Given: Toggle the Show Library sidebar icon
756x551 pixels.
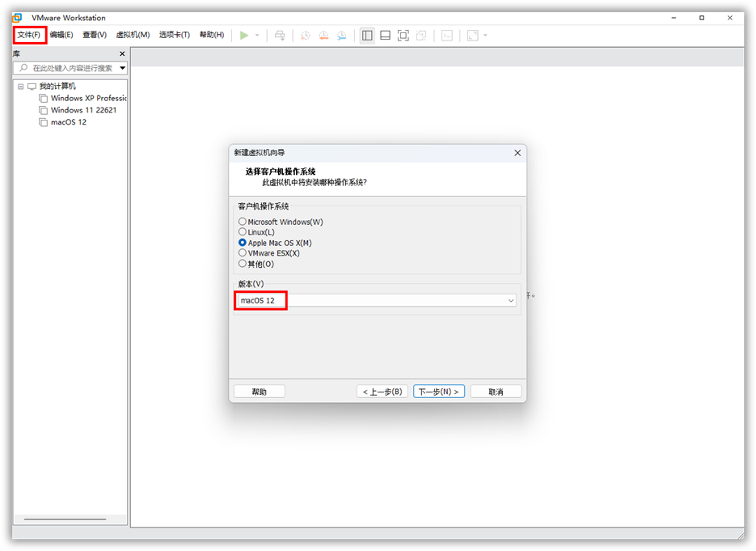Looking at the screenshot, I should (x=367, y=36).
